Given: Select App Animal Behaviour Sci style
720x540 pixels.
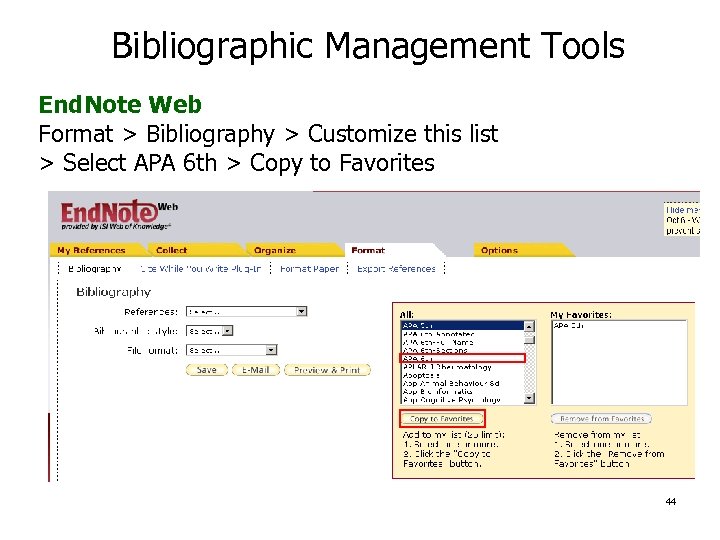Looking at the screenshot, I should (x=462, y=383).
